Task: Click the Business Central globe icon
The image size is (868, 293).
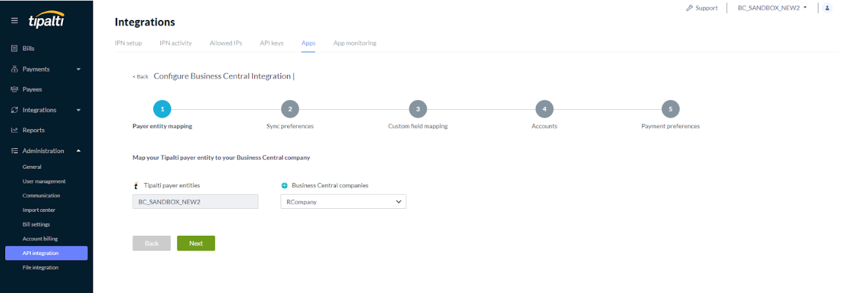Action: pos(284,186)
